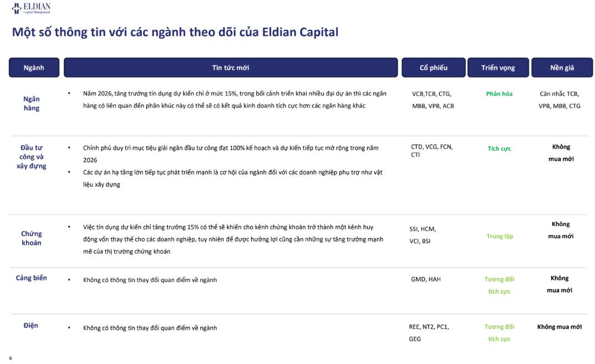The height and width of the screenshot is (364, 595).
Task: Click the green Phân hóa outlook text
Action: [x=500, y=94]
